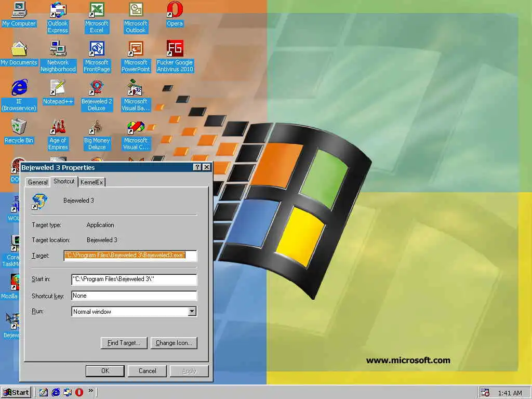Confirm properties with OK button
The image size is (532, 399).
pos(105,371)
